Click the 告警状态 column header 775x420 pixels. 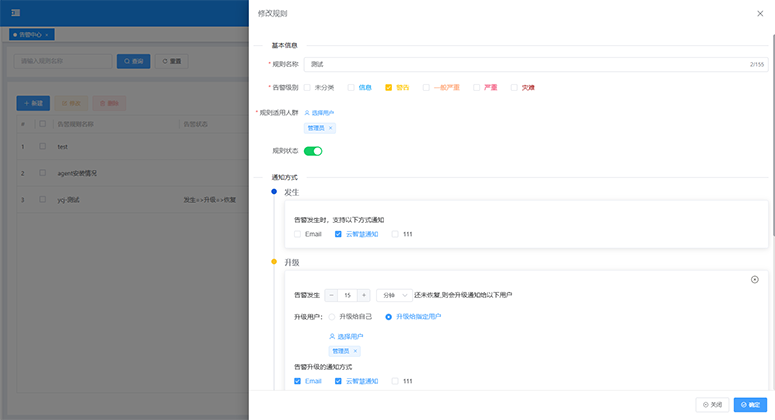tap(196, 124)
